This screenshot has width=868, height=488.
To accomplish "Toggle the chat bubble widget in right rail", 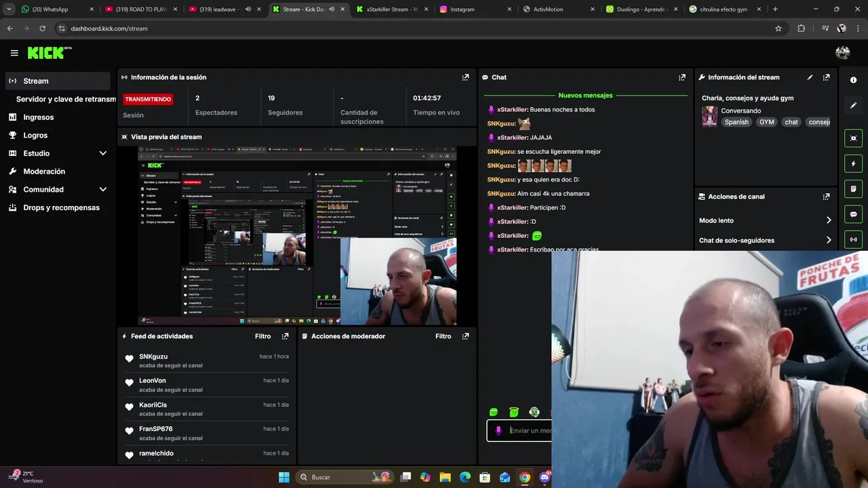I will pos(853,214).
